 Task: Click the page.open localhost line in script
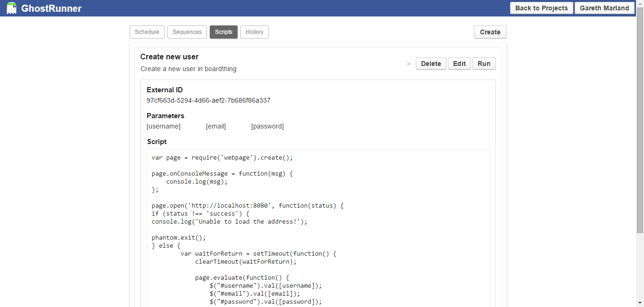point(248,205)
